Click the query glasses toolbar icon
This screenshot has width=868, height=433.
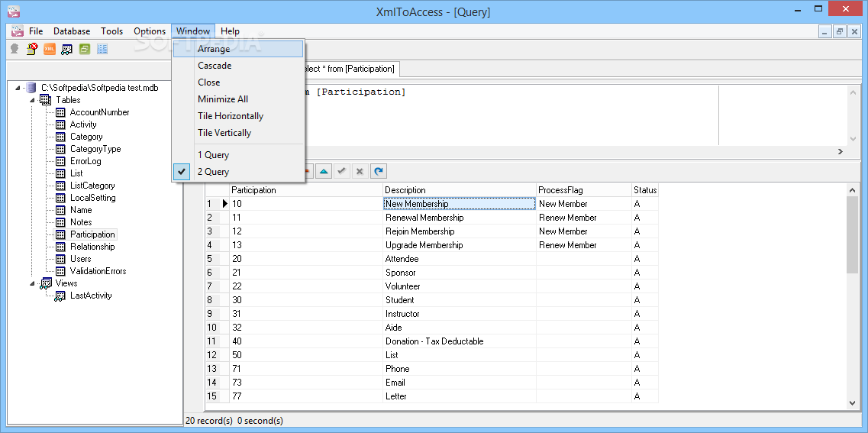click(x=67, y=50)
